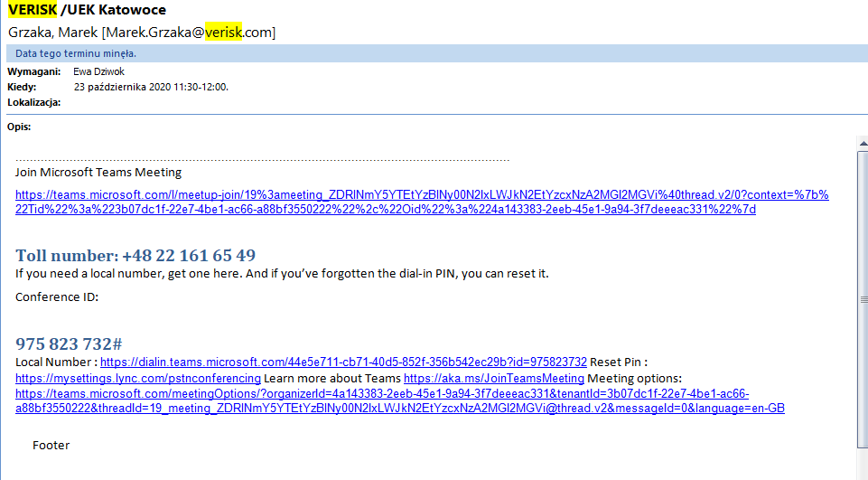Open the dialin.teams.microsoft.com local number link
The width and height of the screenshot is (868, 480).
point(343,362)
